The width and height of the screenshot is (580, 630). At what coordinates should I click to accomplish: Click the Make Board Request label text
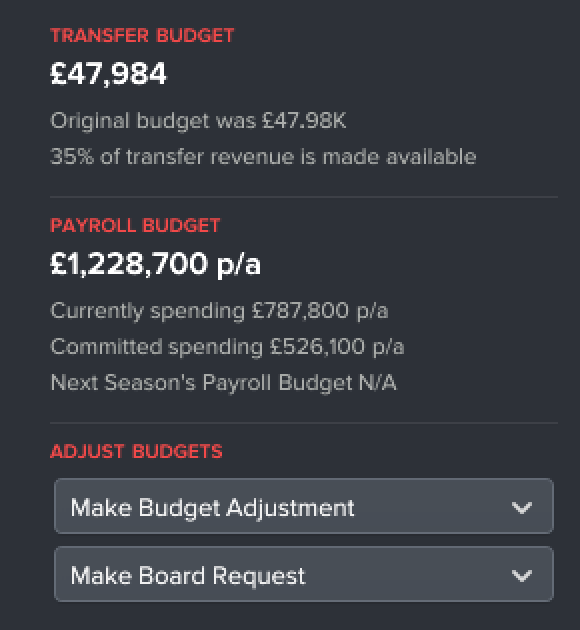[188, 576]
